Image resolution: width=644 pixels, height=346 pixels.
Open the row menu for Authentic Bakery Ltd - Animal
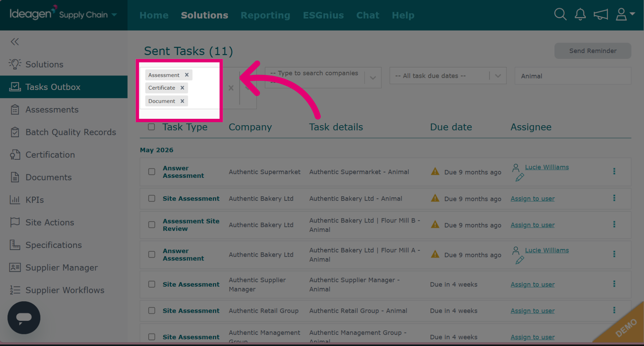coord(614,198)
